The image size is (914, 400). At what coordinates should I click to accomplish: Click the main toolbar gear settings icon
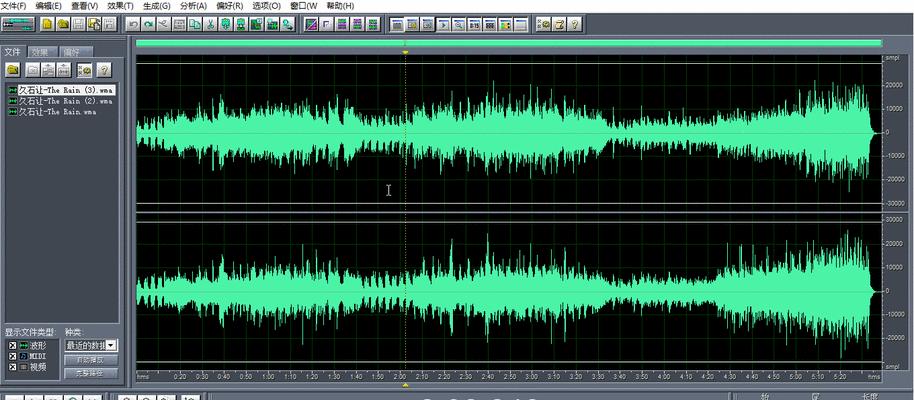(543, 24)
